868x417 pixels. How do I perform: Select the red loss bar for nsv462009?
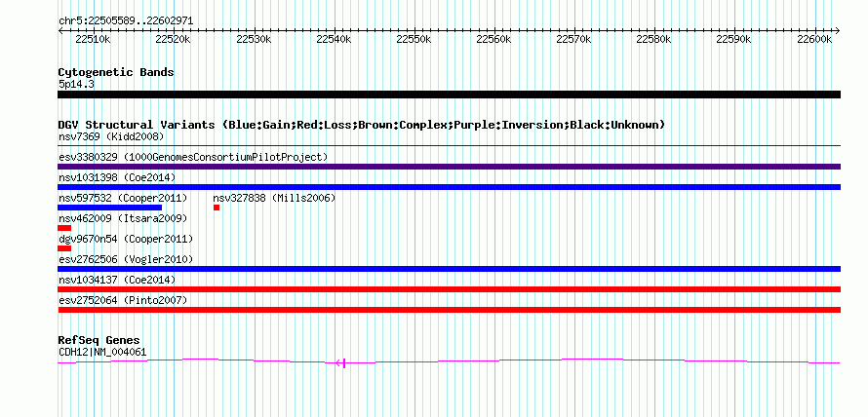[64, 228]
